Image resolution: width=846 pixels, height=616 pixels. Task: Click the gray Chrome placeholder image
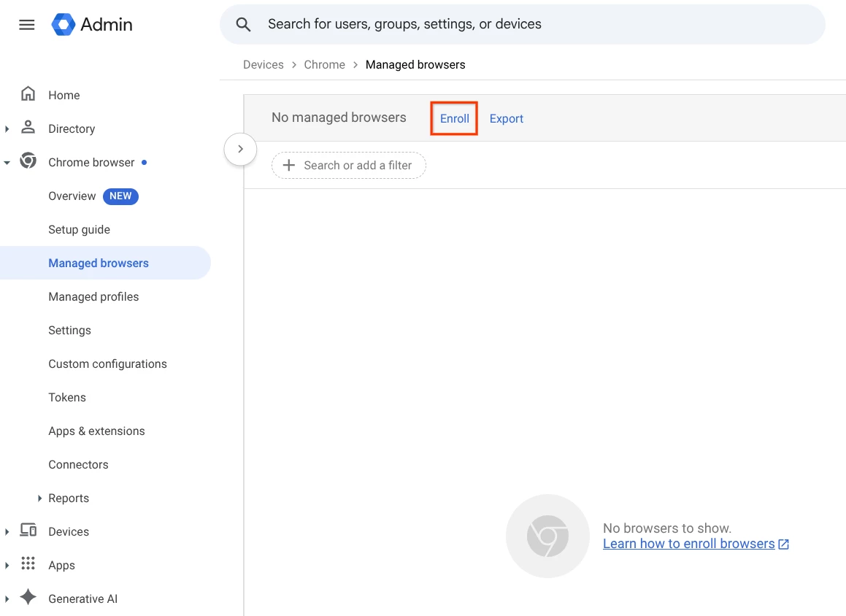(547, 536)
